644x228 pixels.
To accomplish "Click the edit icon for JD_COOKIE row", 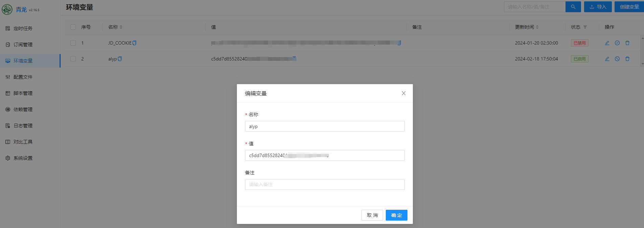I will pyautogui.click(x=607, y=43).
